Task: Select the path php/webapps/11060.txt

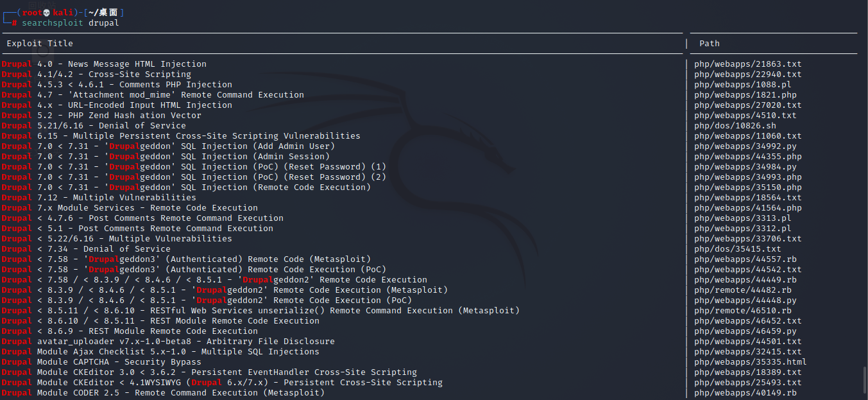Action: click(748, 136)
